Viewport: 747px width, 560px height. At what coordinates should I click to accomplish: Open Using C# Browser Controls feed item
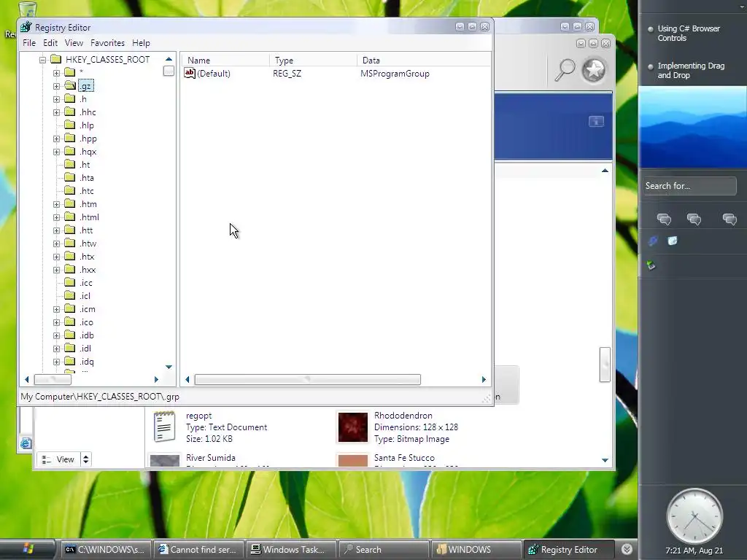click(x=689, y=34)
